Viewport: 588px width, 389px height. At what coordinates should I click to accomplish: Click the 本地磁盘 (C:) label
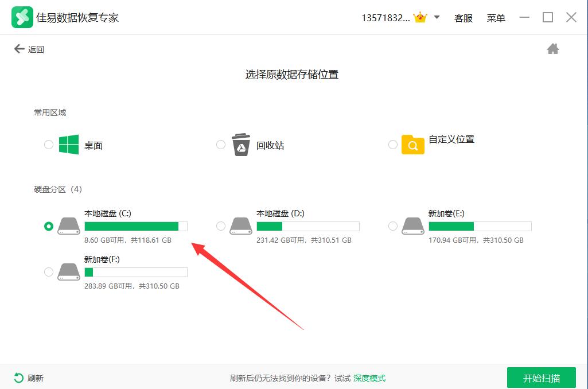[108, 213]
